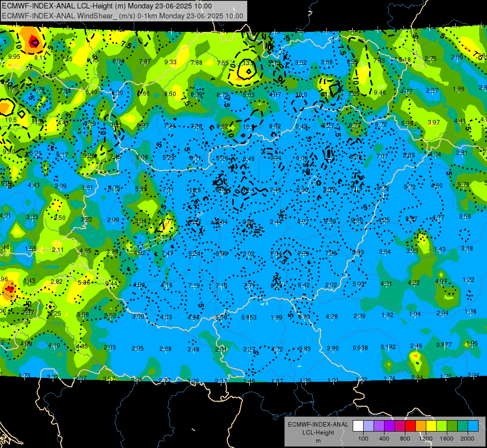Image resolution: width=487 pixels, height=448 pixels.
Task: Click the legend label '100'
Action: pyautogui.click(x=363, y=439)
